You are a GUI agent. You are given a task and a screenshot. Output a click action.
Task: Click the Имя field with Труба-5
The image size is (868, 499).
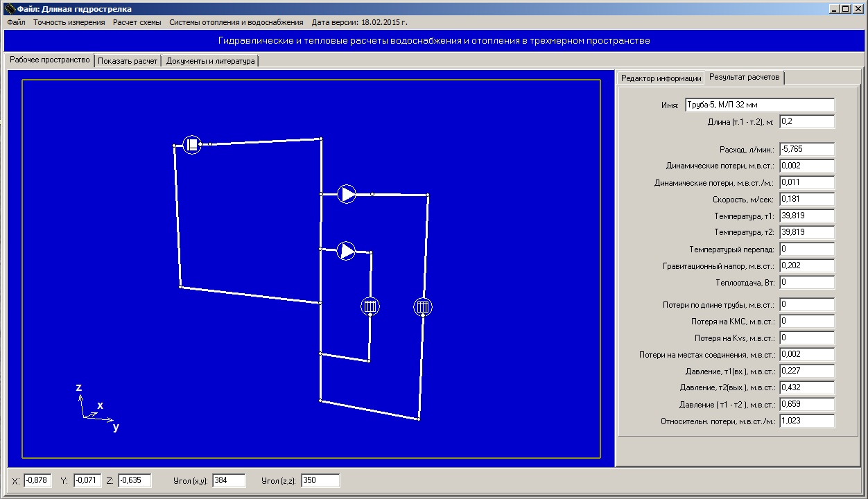click(759, 105)
